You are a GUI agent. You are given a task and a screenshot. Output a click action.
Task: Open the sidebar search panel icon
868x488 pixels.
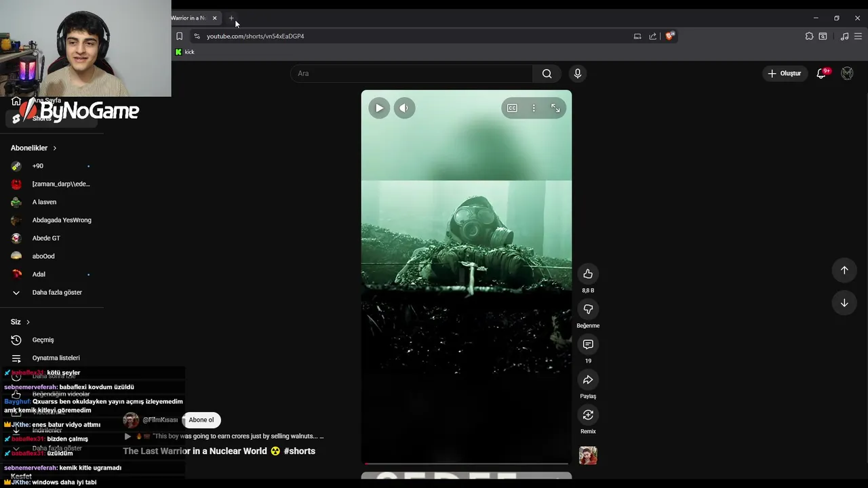823,36
